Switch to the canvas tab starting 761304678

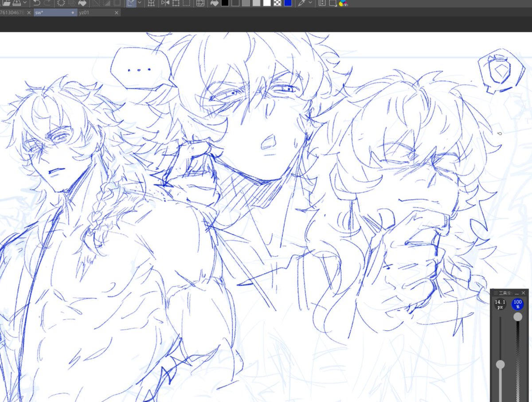pos(12,13)
